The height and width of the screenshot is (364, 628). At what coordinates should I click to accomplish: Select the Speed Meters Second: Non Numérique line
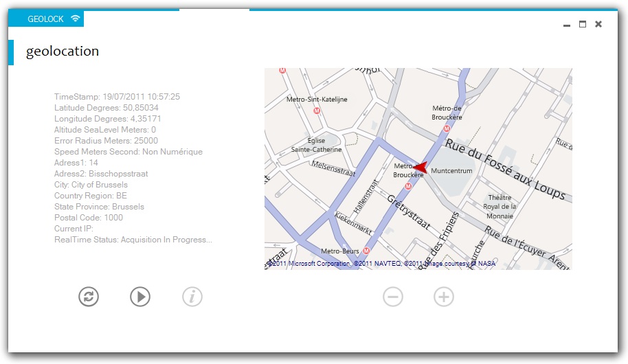tap(128, 152)
